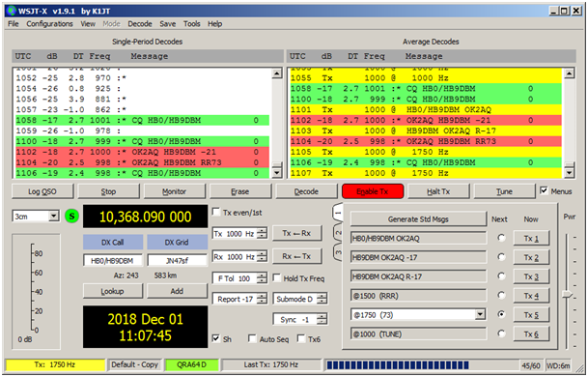This screenshot has width=588, height=377.
Task: Click Single-Period Decodes scrollbar down arrow
Action: pyautogui.click(x=277, y=173)
